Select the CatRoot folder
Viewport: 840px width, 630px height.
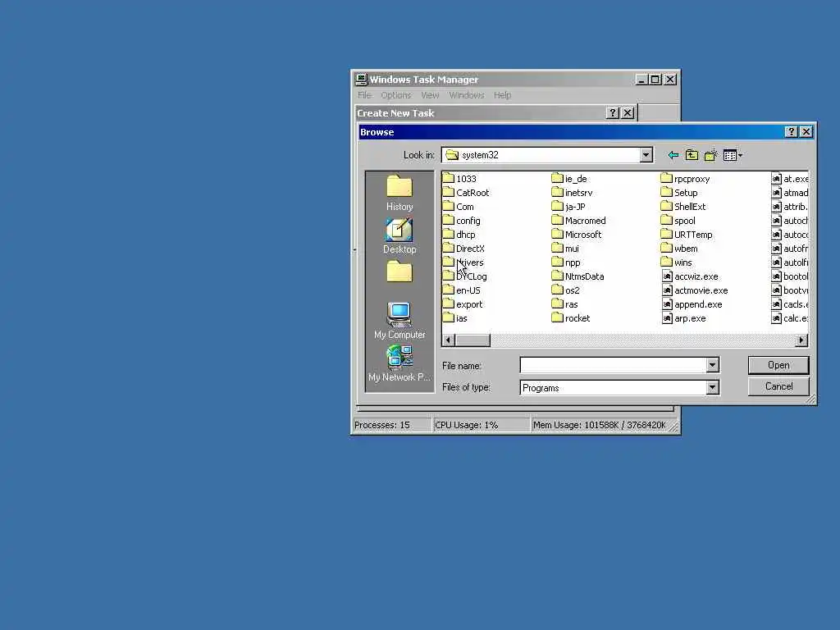[466, 193]
